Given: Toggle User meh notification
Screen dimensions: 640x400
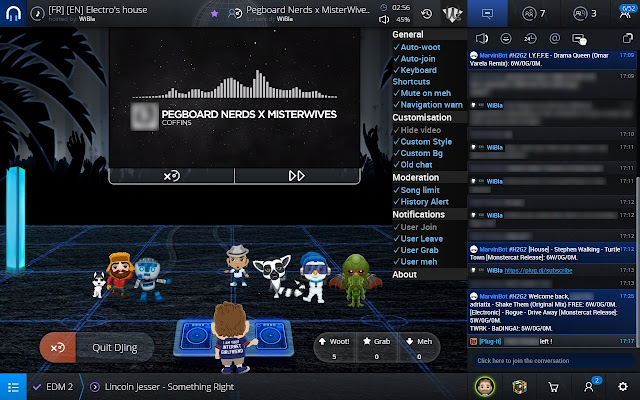Looking at the screenshot, I should [x=415, y=262].
